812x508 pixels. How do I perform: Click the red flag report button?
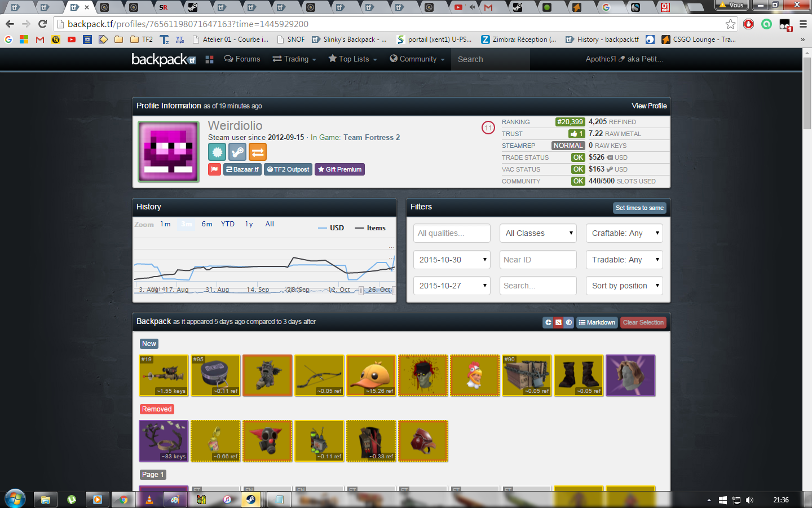pos(214,169)
